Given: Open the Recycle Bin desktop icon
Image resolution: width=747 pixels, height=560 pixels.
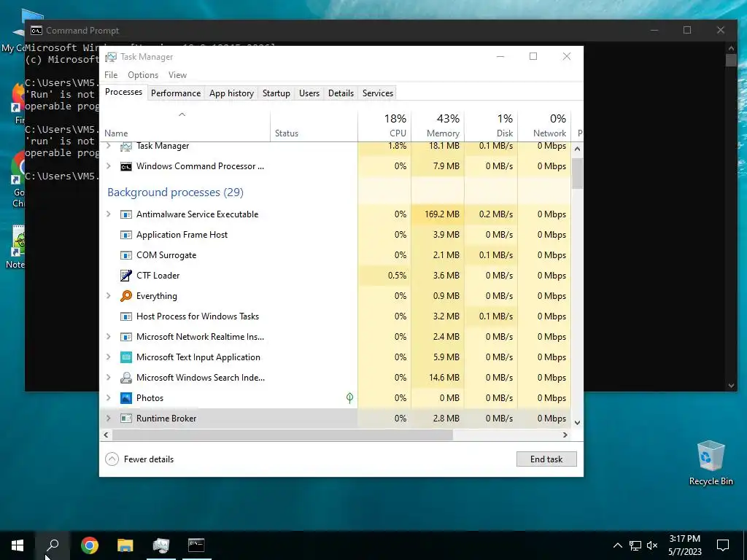Looking at the screenshot, I should pyautogui.click(x=711, y=463).
